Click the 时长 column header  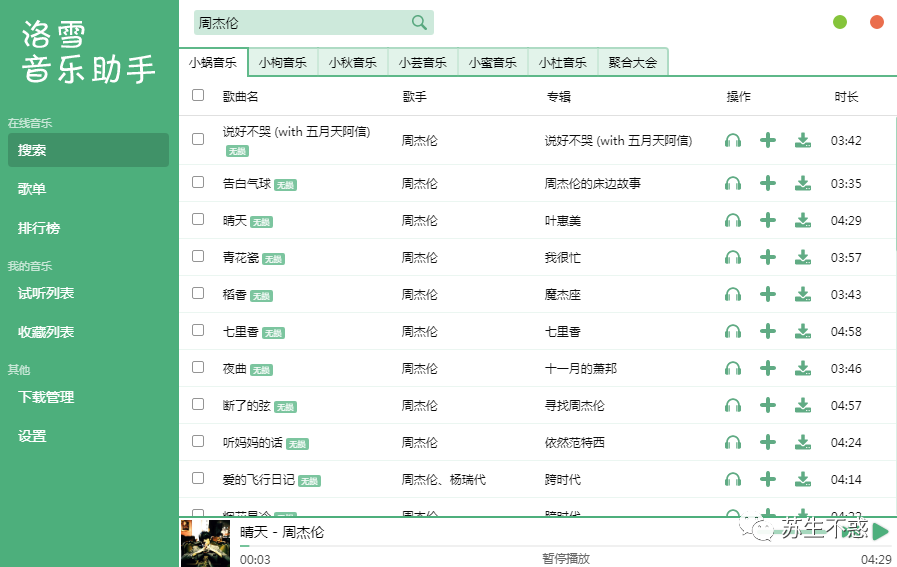click(x=846, y=97)
